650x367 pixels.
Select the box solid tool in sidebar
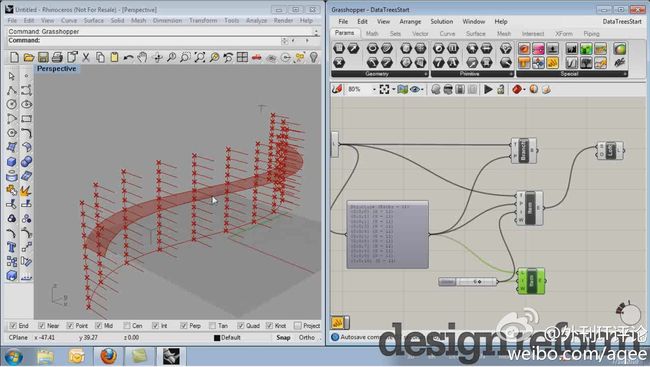(11, 161)
